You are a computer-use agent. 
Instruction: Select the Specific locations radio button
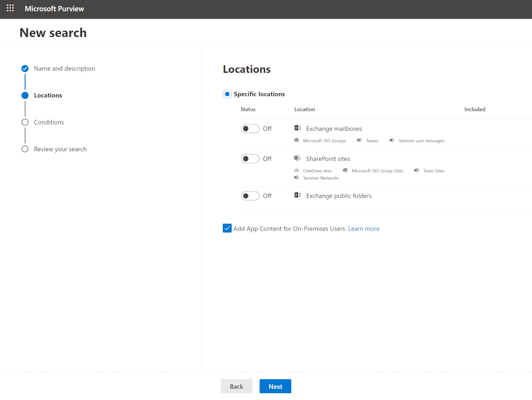227,94
